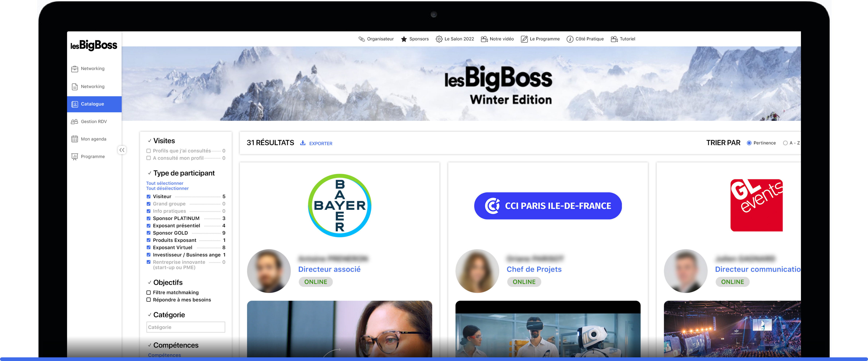The width and height of the screenshot is (868, 361).
Task: Open Sponsors top menu item
Action: click(415, 39)
